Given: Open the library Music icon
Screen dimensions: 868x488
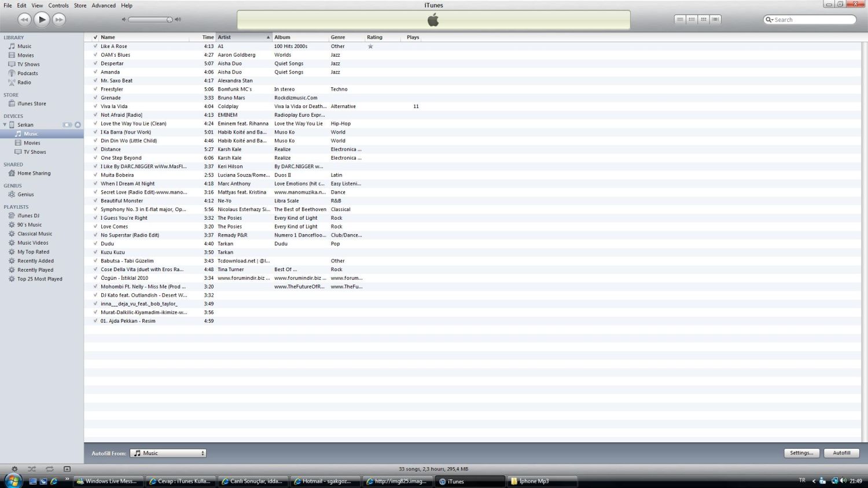Looking at the screenshot, I should (x=12, y=46).
